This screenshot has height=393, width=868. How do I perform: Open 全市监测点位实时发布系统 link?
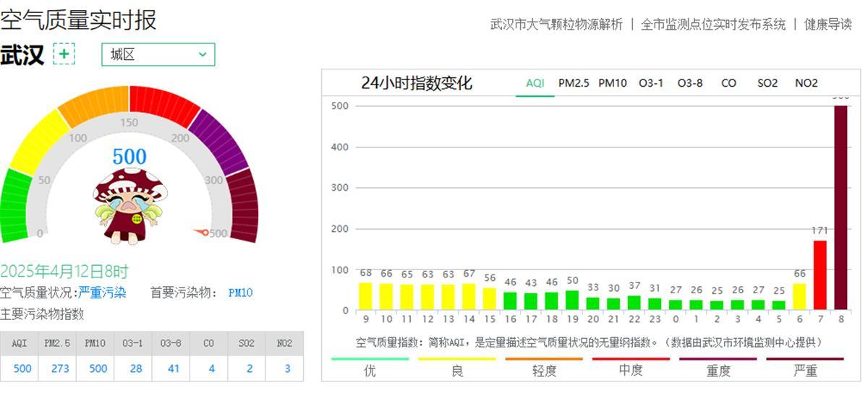[713, 24]
